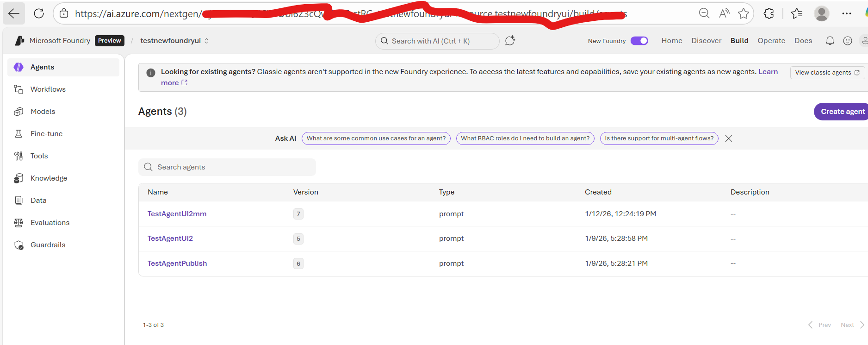
Task: Click the Guardrails shield icon
Action: tap(19, 245)
